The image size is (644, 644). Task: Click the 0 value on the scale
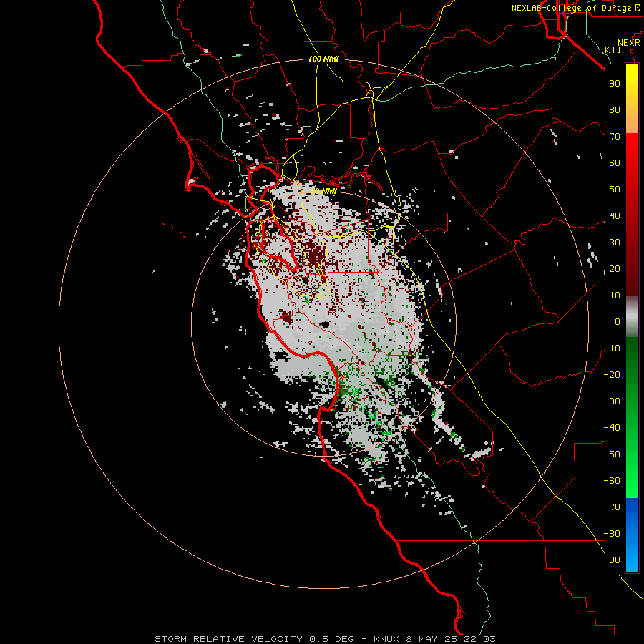618,321
